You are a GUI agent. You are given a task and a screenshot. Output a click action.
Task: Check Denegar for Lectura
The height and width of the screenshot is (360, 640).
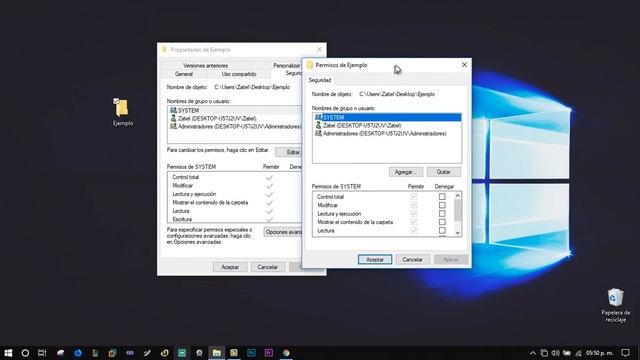(442, 231)
